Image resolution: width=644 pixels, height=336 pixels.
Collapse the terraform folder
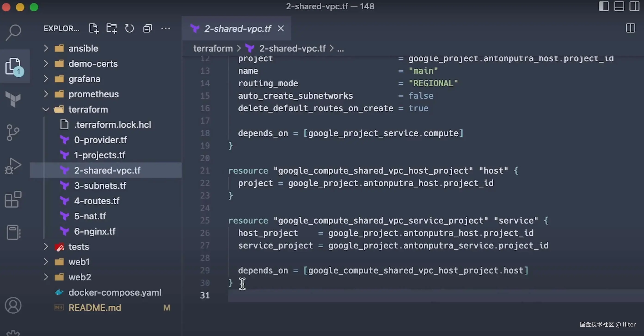[x=88, y=110]
